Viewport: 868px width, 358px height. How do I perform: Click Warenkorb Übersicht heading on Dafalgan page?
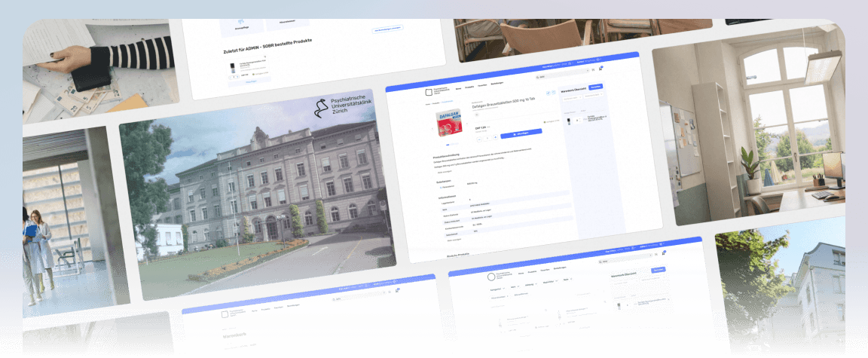point(573,90)
